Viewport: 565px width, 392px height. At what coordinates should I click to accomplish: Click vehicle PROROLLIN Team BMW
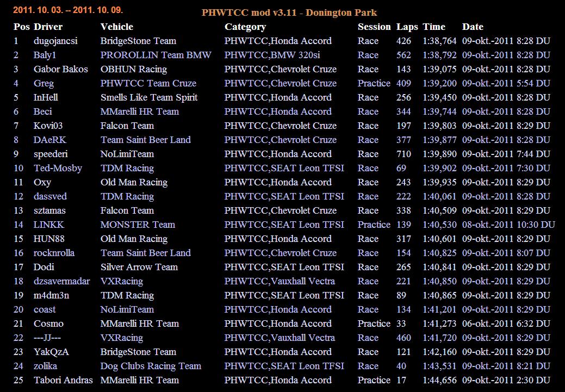(x=156, y=55)
